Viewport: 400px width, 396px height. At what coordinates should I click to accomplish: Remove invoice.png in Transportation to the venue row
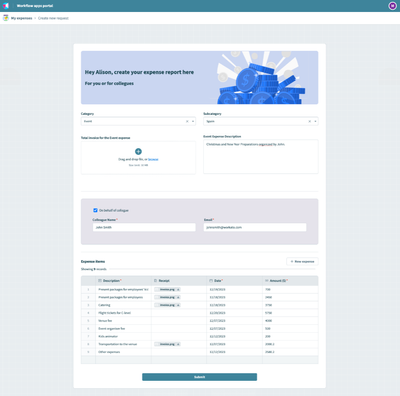[178, 344]
